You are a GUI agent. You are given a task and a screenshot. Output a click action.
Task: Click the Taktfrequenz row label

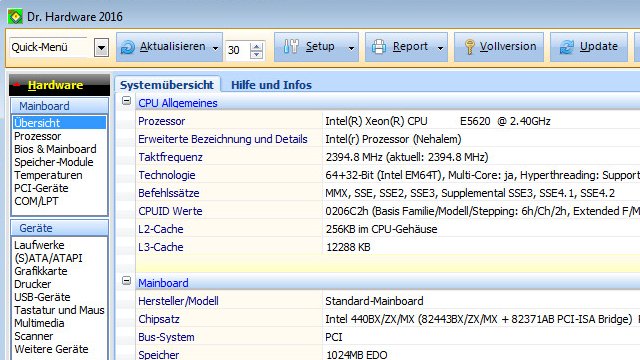point(170,157)
